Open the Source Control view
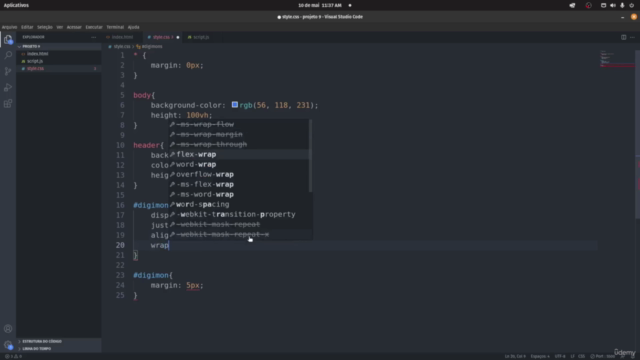The width and height of the screenshot is (640, 360). tap(8, 71)
